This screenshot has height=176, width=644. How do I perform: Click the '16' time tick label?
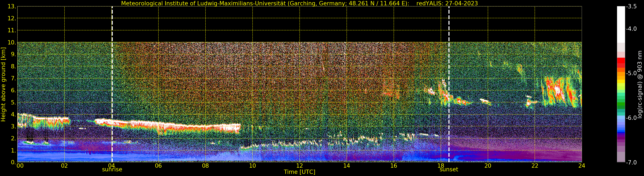(x=393, y=166)
